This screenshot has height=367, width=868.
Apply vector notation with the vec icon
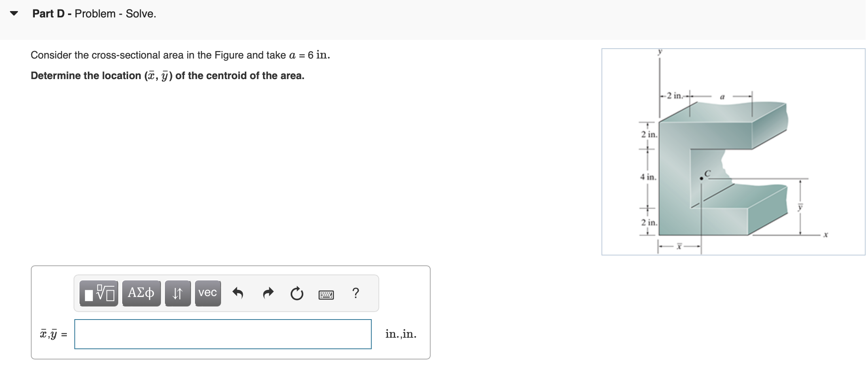[207, 293]
